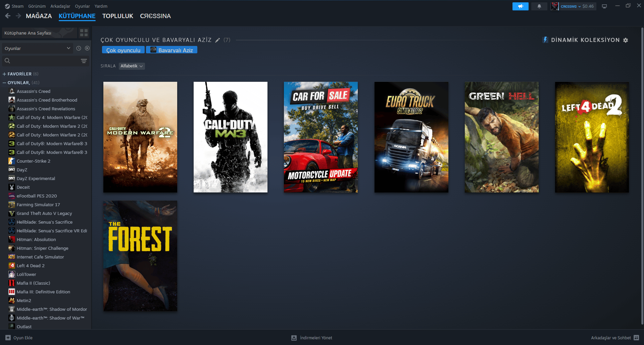This screenshot has height=345, width=644.
Task: Switch to the TOPLULUK tab
Action: [x=118, y=16]
